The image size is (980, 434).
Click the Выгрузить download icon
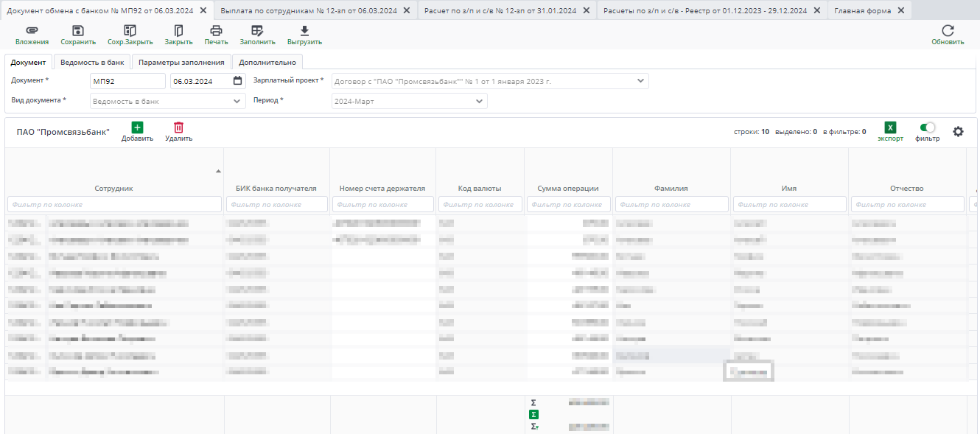pyautogui.click(x=304, y=31)
